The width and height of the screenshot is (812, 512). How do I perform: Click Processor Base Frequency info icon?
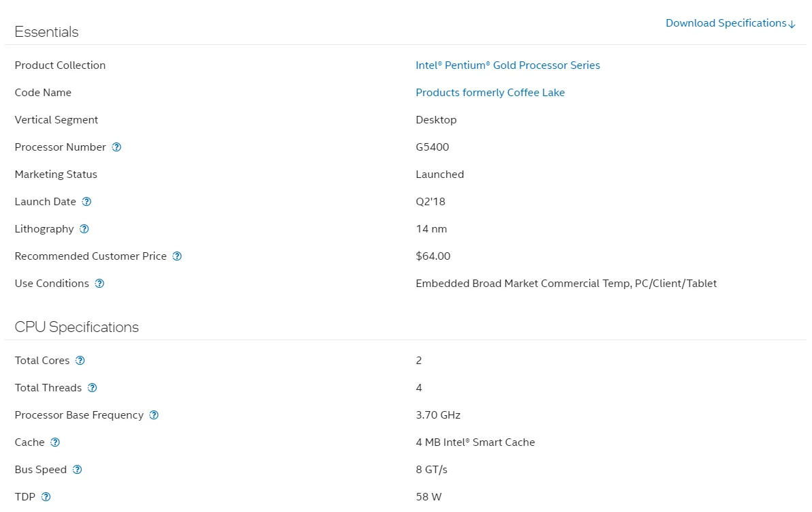point(154,415)
